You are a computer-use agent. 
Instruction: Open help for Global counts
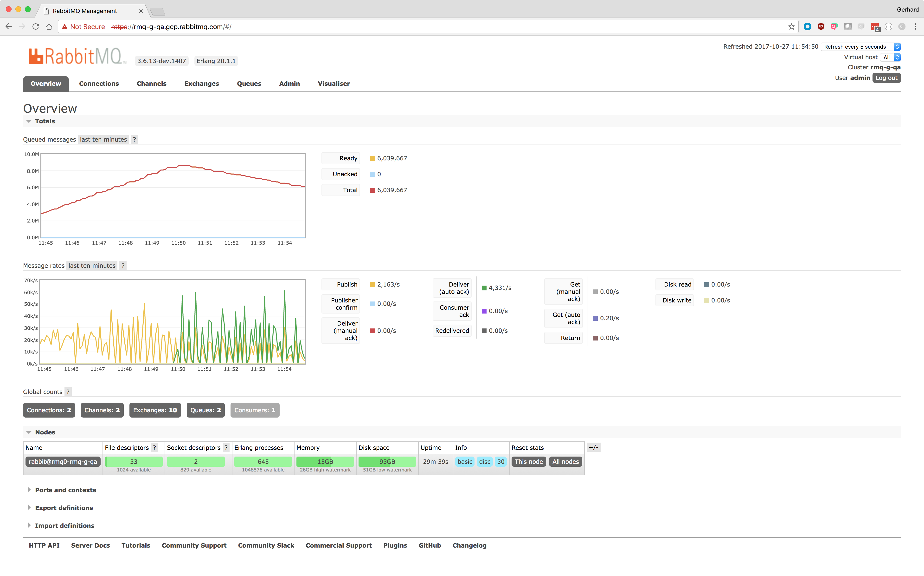[68, 392]
